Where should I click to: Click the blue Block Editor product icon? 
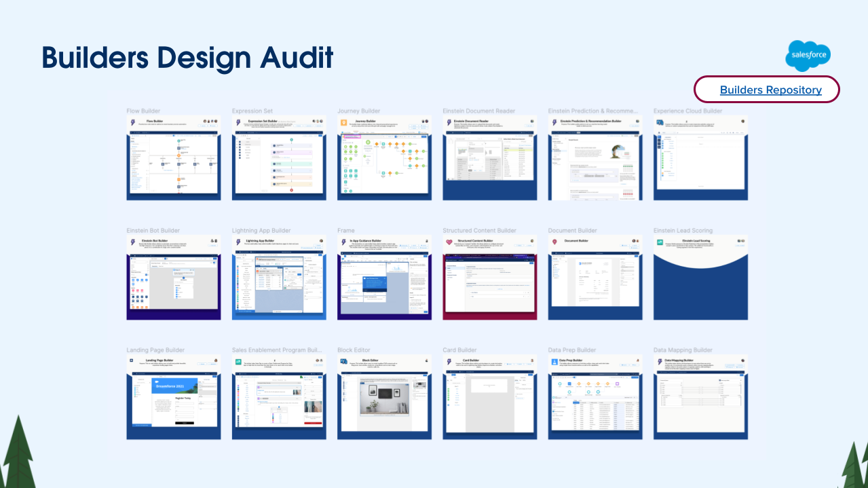pyautogui.click(x=344, y=362)
